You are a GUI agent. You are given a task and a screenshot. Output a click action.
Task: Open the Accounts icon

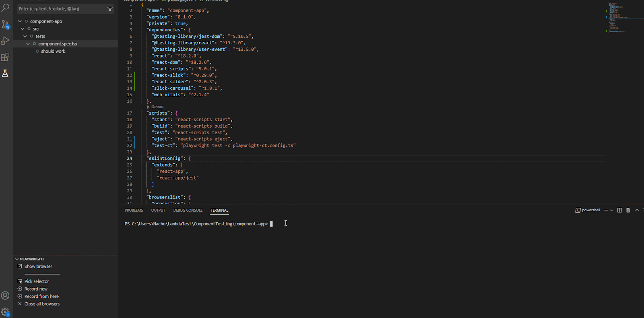click(5, 295)
